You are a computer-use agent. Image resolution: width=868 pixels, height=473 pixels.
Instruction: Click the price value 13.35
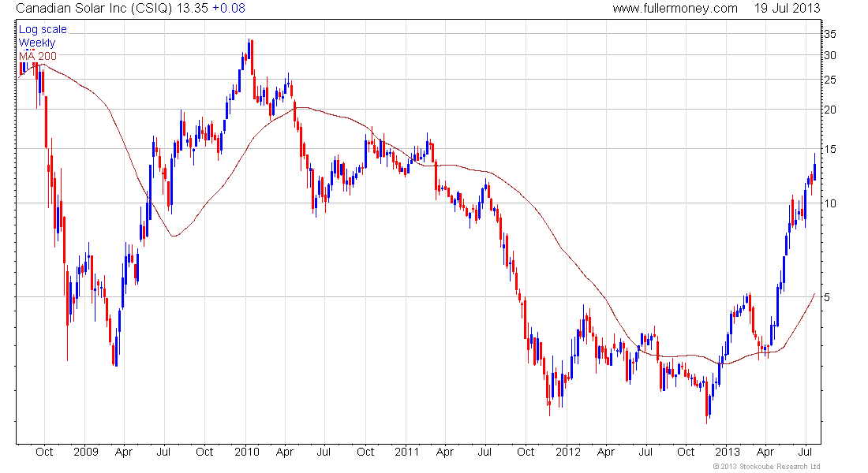coord(192,9)
